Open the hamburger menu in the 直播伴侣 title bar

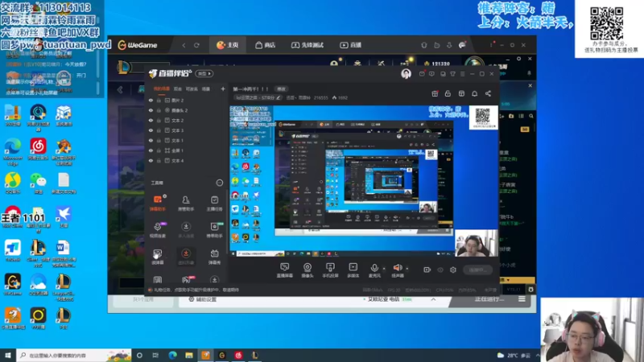pos(462,74)
